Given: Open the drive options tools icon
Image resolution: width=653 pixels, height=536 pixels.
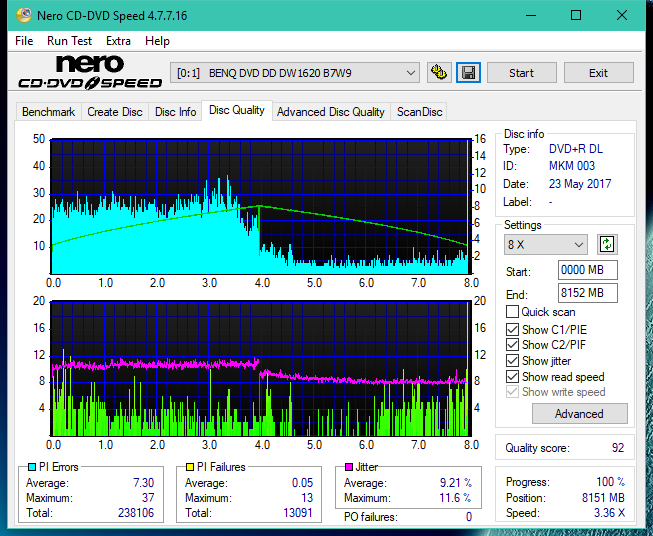Looking at the screenshot, I should (x=439, y=73).
